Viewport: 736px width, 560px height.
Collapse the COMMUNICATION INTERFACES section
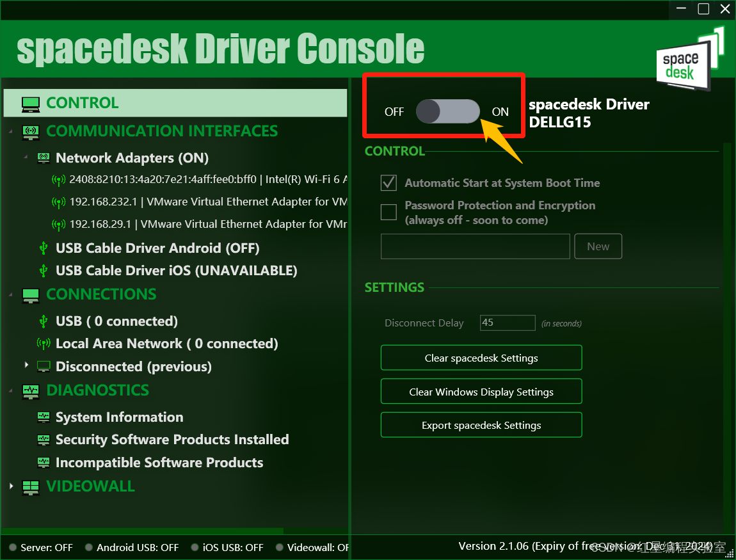(x=11, y=132)
